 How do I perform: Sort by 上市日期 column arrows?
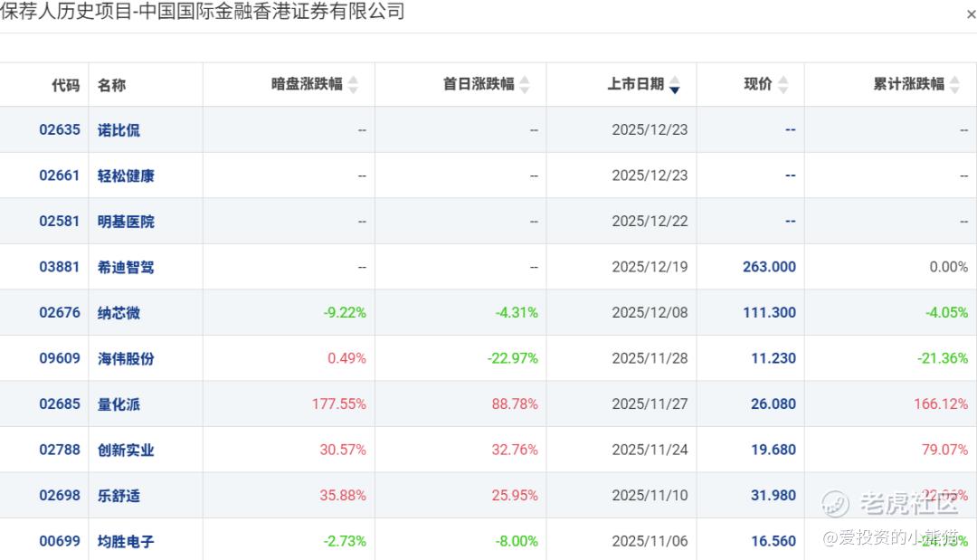(674, 84)
